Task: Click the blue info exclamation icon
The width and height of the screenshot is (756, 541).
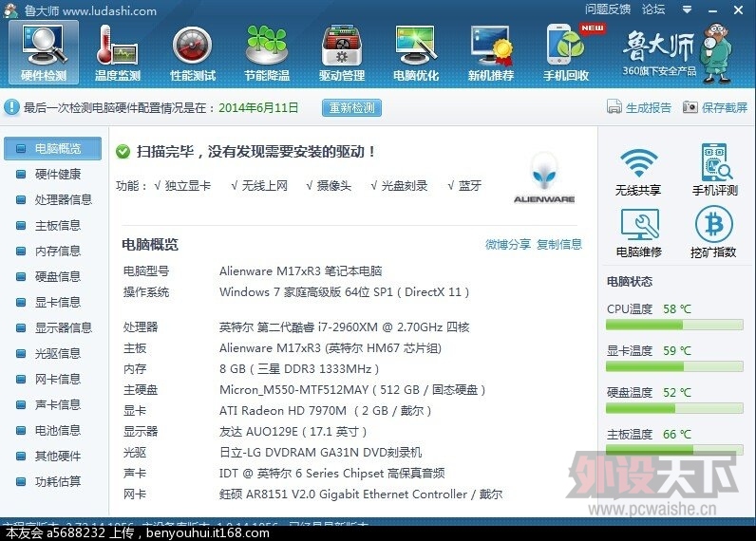Action: 11,107
